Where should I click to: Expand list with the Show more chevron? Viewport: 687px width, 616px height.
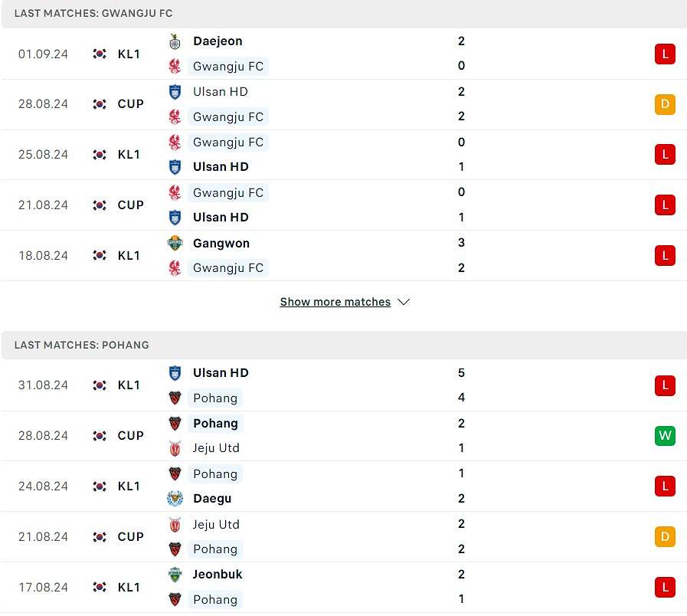tap(404, 302)
